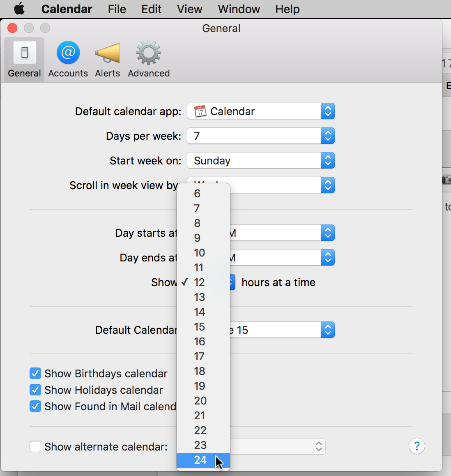Select 18 hours in popup list
Image resolution: width=451 pixels, height=476 pixels.
(x=203, y=371)
